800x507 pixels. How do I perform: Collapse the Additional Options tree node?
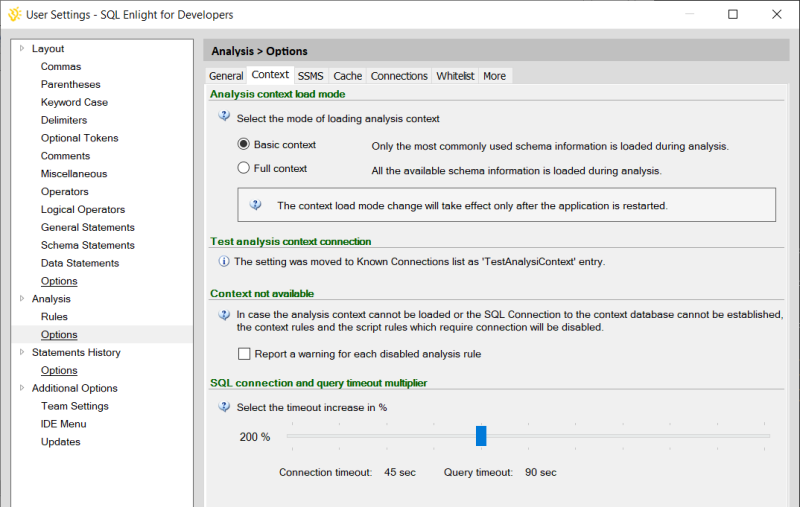pos(22,388)
